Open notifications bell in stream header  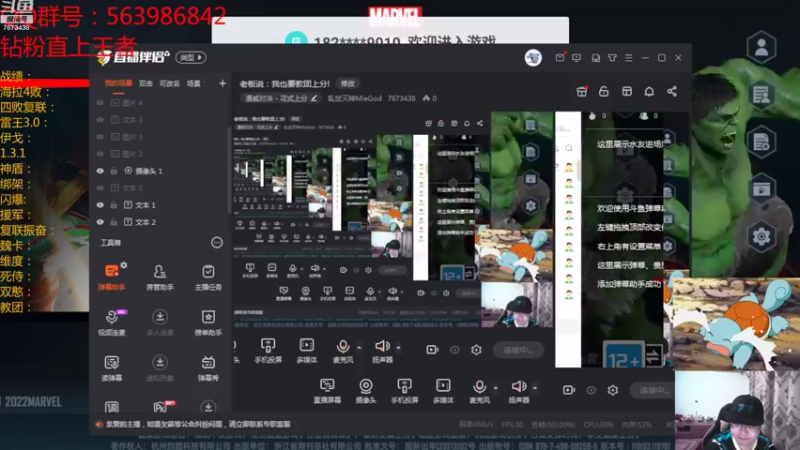(649, 91)
